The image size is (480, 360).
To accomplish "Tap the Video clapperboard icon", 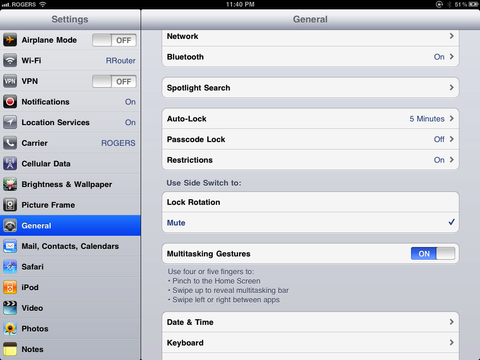I will [x=10, y=308].
